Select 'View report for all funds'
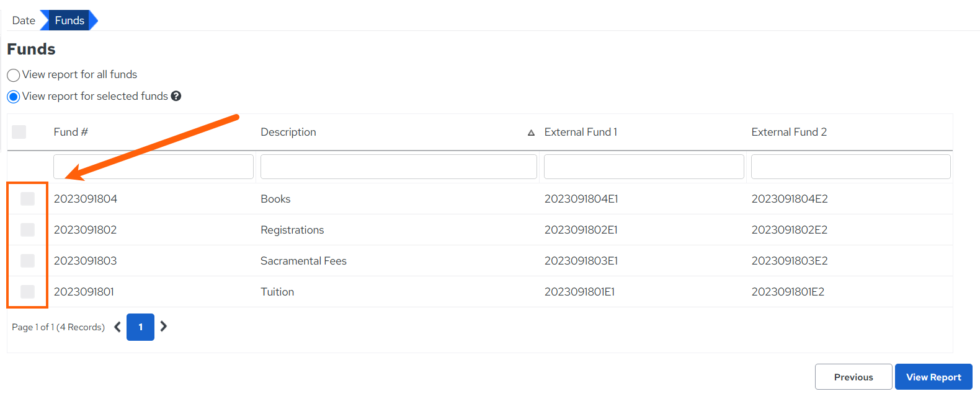Image resolution: width=980 pixels, height=399 pixels. [x=14, y=75]
